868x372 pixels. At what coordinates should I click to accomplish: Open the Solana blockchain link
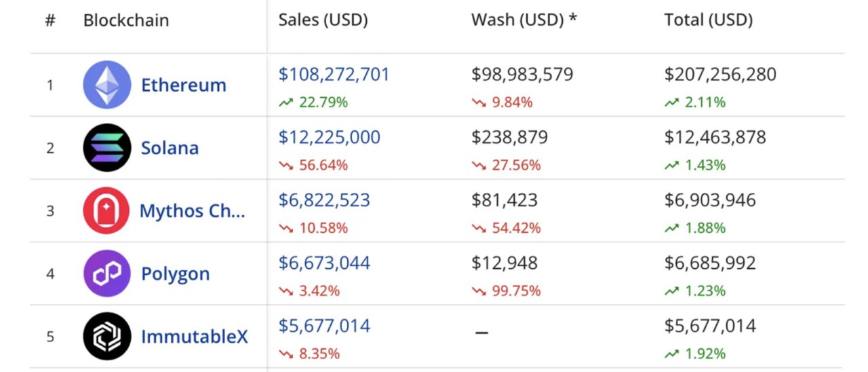click(170, 148)
